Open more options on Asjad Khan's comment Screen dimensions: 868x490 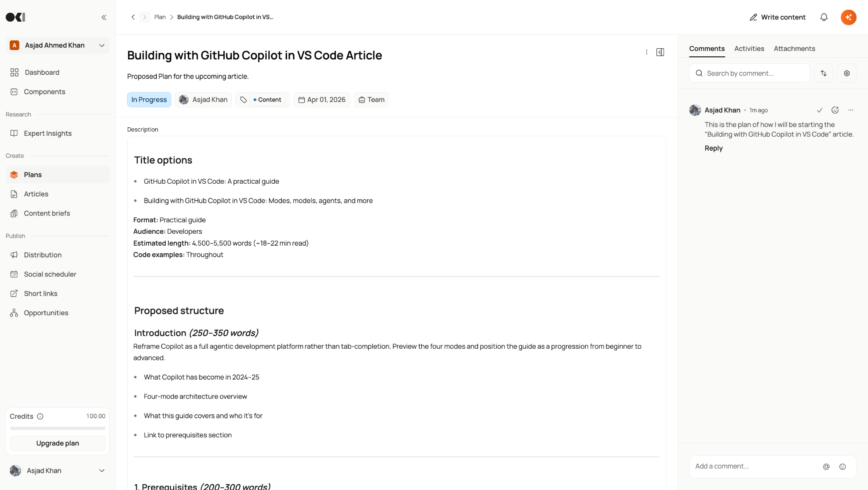(851, 110)
